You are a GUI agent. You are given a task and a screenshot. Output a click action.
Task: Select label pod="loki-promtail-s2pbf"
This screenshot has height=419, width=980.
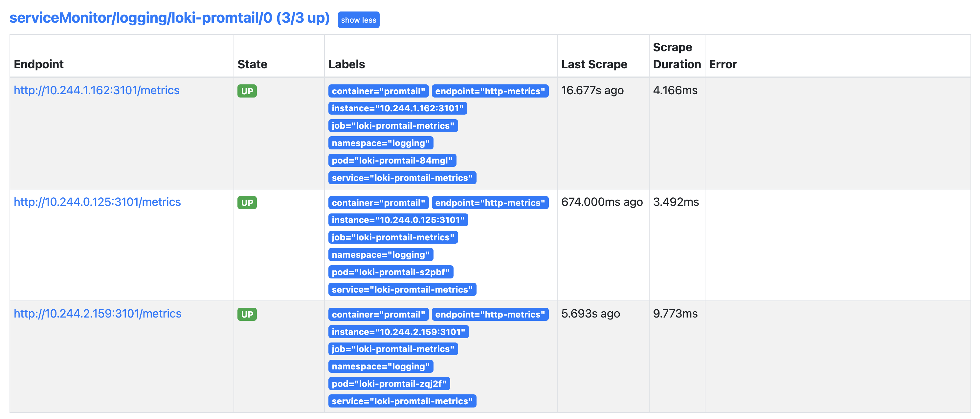pyautogui.click(x=391, y=272)
